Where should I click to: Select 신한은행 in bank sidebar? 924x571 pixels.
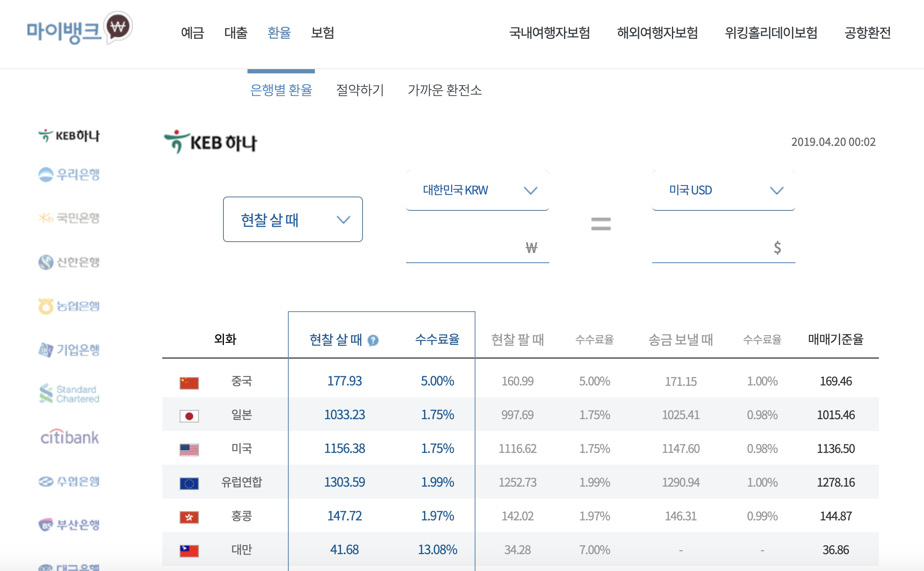coord(69,262)
